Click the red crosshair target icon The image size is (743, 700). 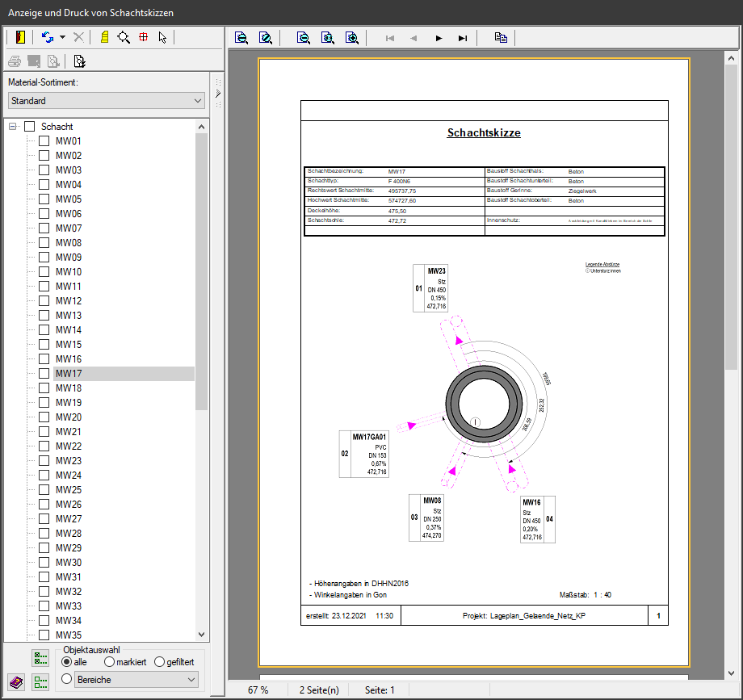pyautogui.click(x=144, y=37)
